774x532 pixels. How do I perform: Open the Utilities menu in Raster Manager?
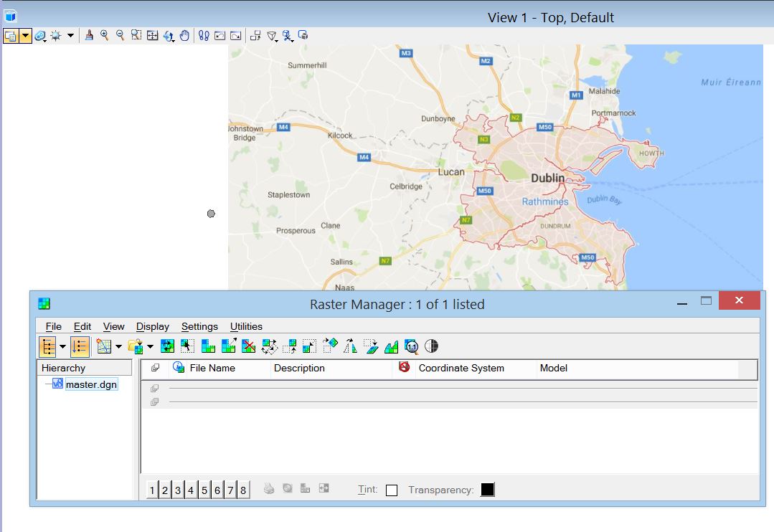pyautogui.click(x=246, y=327)
